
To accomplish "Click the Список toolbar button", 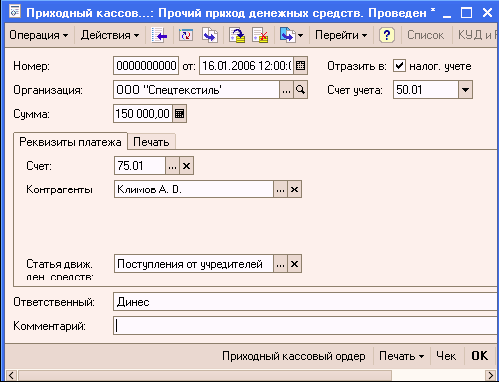I will tap(425, 35).
